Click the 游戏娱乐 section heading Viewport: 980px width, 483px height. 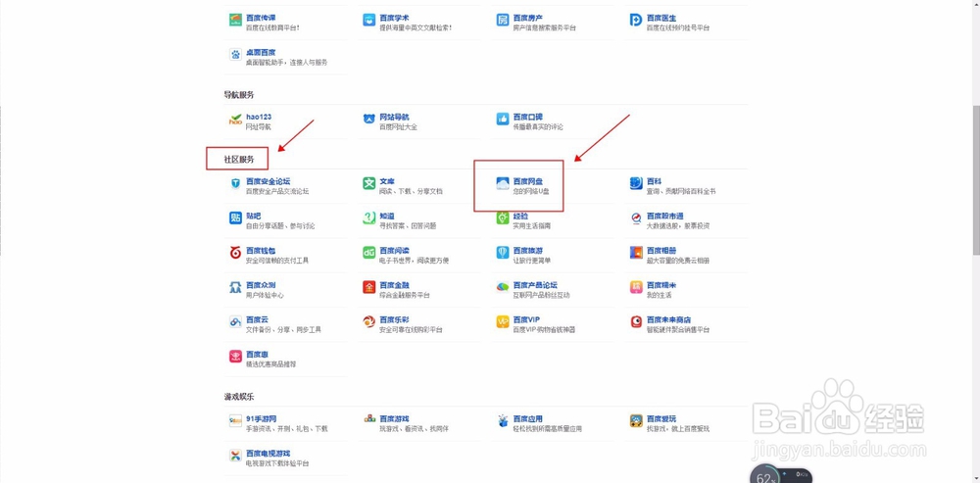tap(239, 397)
